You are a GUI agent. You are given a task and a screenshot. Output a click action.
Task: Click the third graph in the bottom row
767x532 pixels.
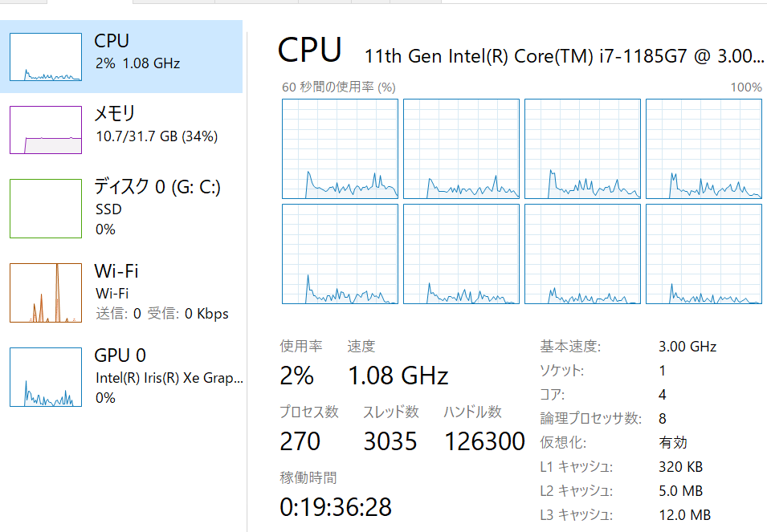click(582, 254)
